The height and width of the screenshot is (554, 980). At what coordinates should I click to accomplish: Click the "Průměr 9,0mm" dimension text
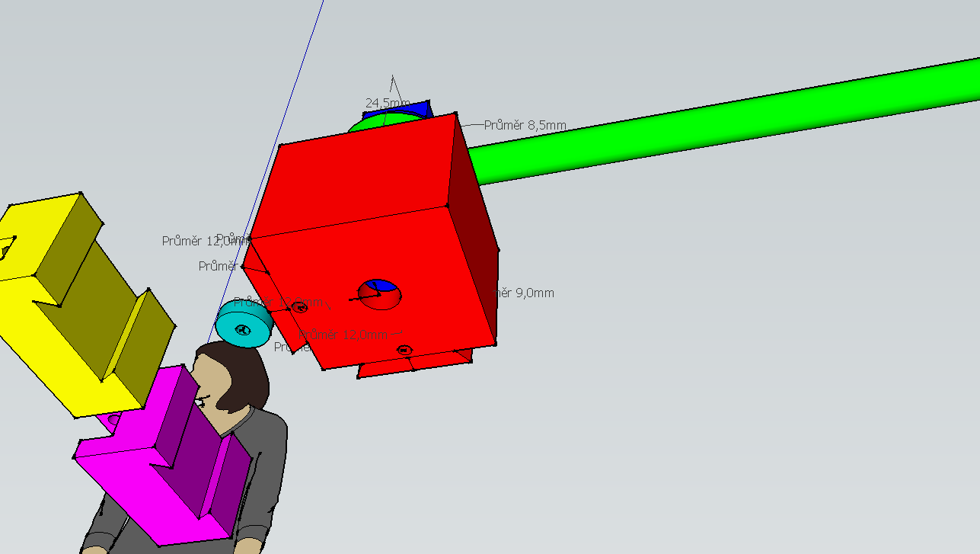coord(525,293)
